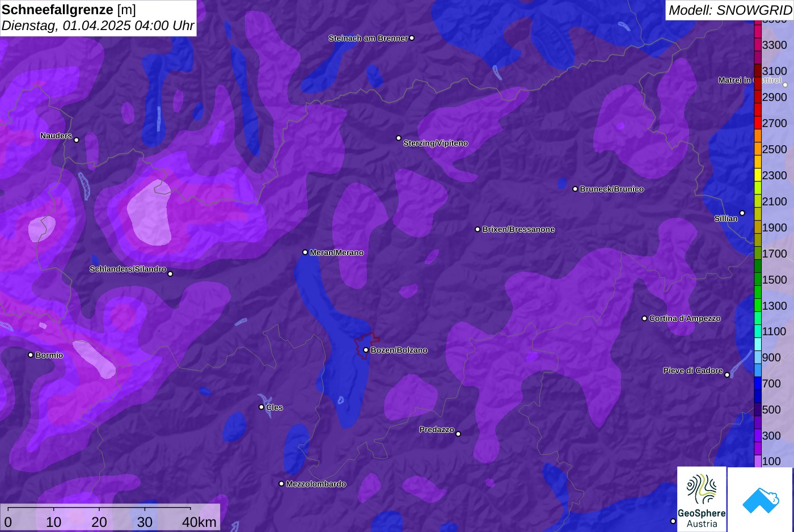This screenshot has height=532, width=794.
Task: Select the Predazzo location marker dot
Action: point(458,434)
